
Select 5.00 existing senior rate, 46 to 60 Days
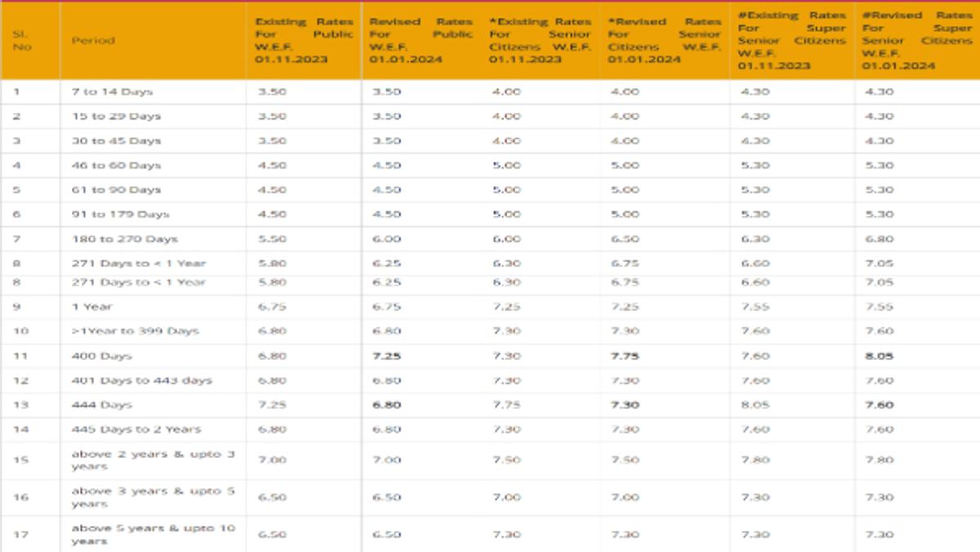[x=506, y=166]
